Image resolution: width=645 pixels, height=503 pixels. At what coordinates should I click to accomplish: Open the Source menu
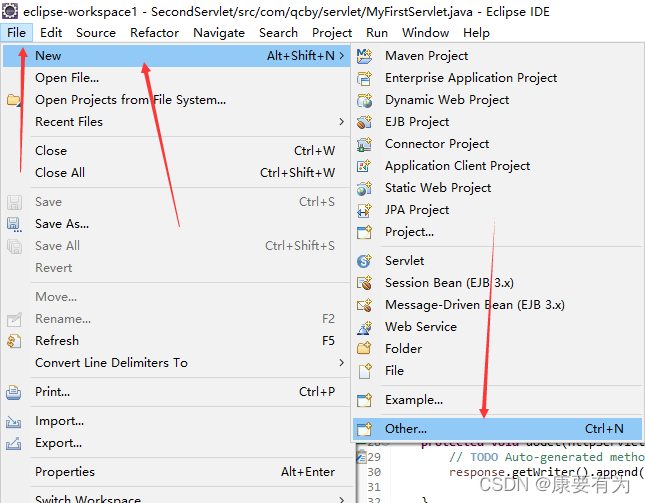click(x=96, y=32)
